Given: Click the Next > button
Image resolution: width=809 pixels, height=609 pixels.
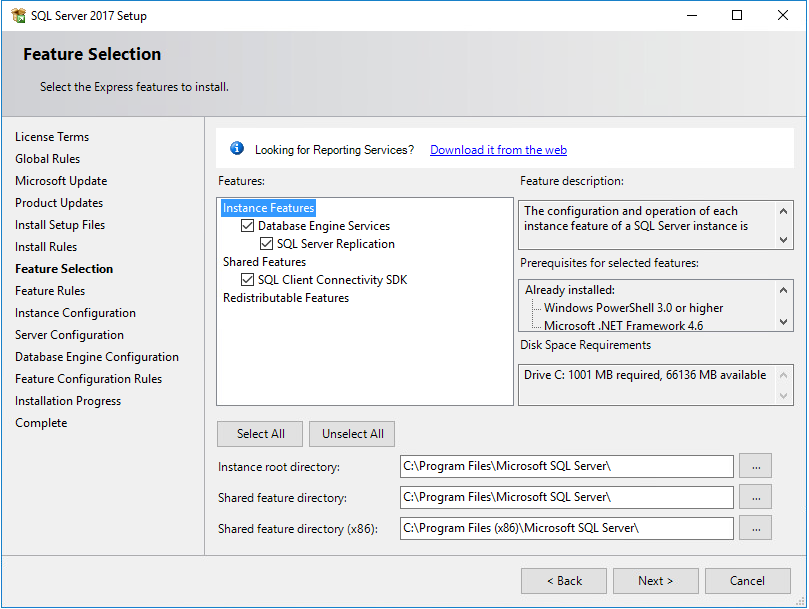Looking at the screenshot, I should point(656,581).
